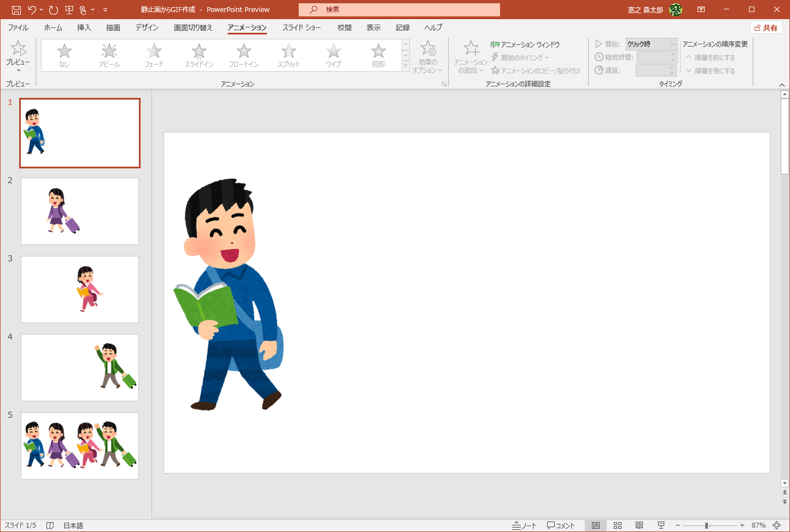Open the Animation Window pane
The image size is (790, 532).
pos(525,44)
